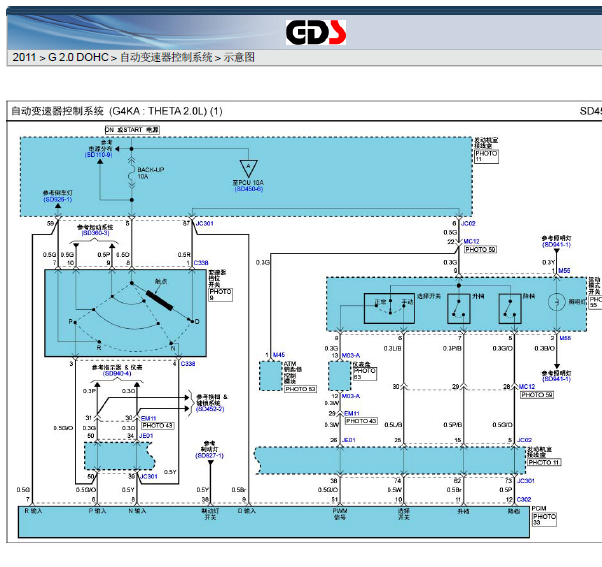Click the illumination lamp symbol in the sport mode switch
This screenshot has height=567, width=602.
(556, 301)
